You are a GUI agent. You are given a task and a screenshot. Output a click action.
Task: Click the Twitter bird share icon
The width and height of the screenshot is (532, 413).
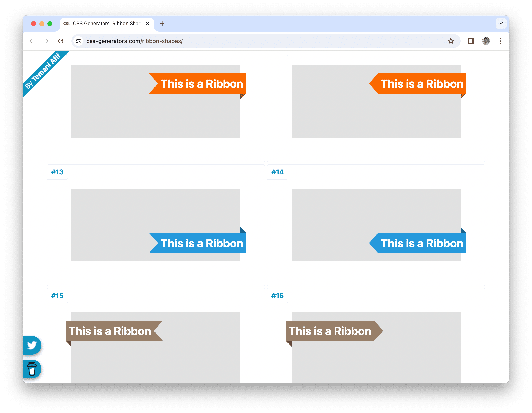(x=32, y=345)
